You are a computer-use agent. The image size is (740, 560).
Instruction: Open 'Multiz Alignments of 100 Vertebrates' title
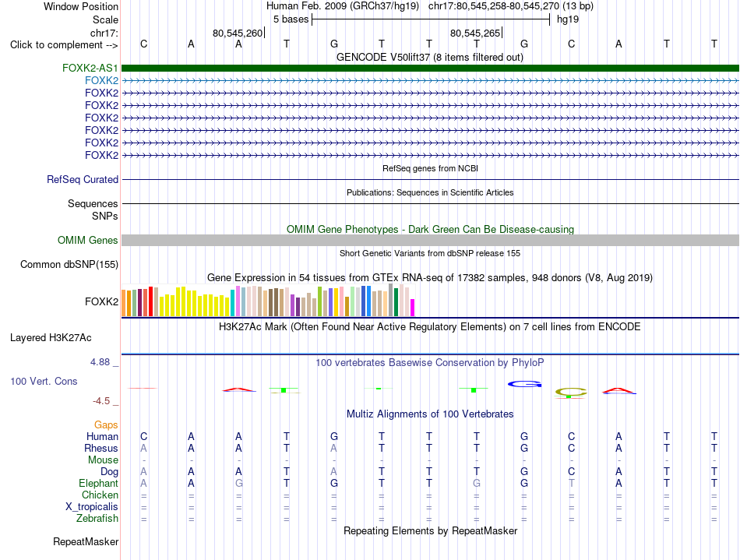pyautogui.click(x=430, y=414)
